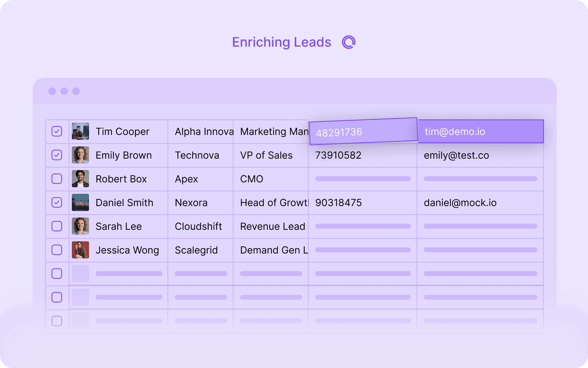Open the emily@test.co email address
Viewport: 588px width, 368px height.
pyautogui.click(x=456, y=155)
